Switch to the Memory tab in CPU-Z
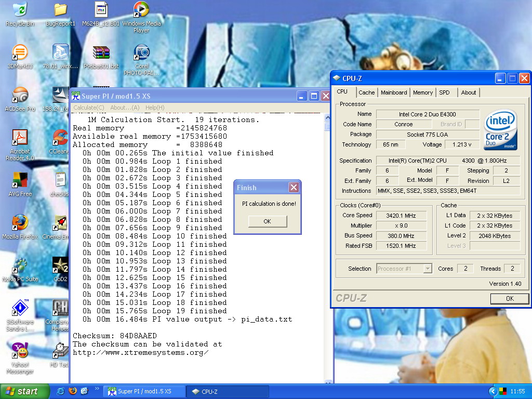532x399 pixels. [423, 92]
